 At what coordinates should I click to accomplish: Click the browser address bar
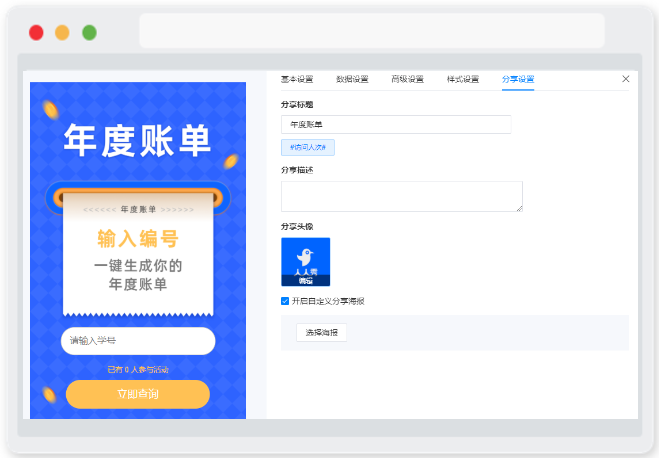tap(372, 30)
